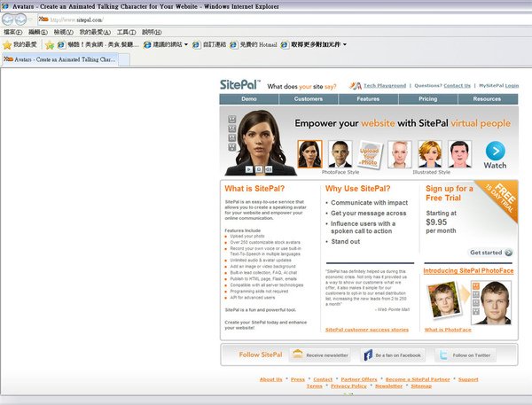Mute the avatar with the speaker icon
This screenshot has width=532, height=405.
[269, 169]
